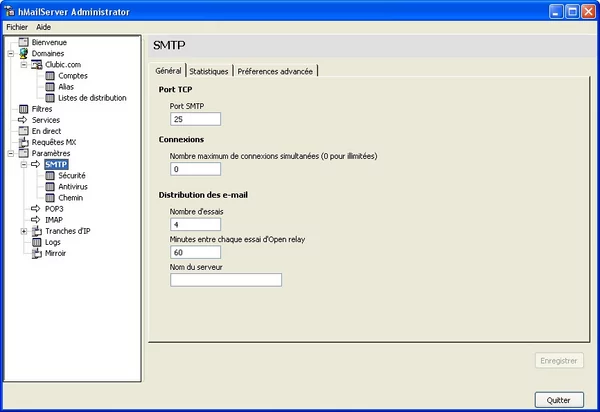600x412 pixels.
Task: Open the Aide menu
Action: coord(43,27)
